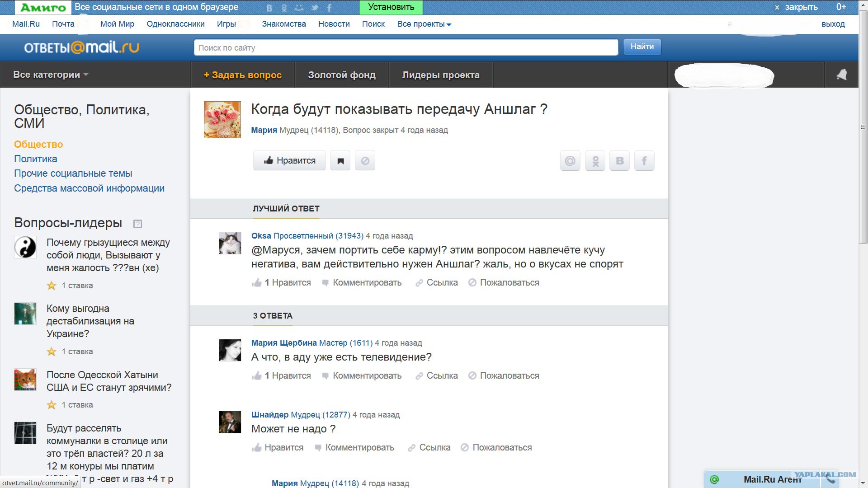Comment on Oksa's best answer
The width and height of the screenshot is (868, 488).
point(362,283)
